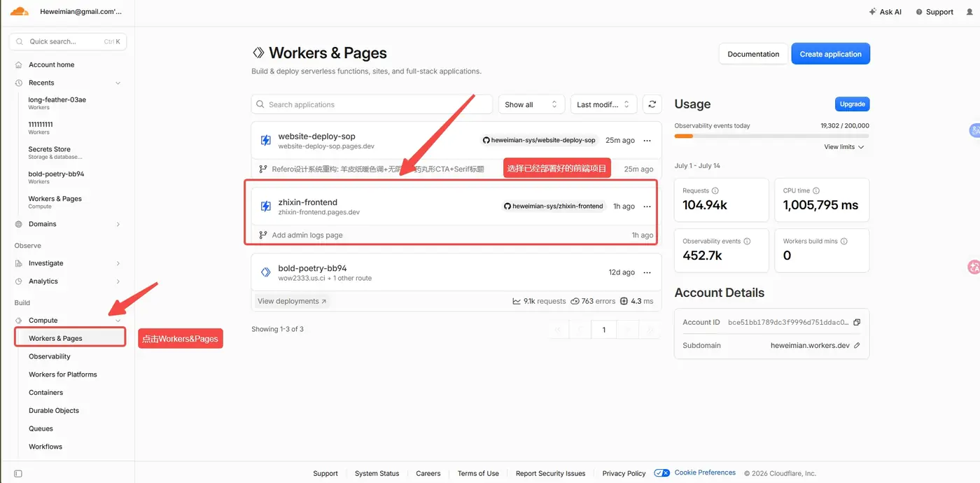This screenshot has width=980, height=483.
Task: Focus the Quick search box
Action: [x=68, y=41]
